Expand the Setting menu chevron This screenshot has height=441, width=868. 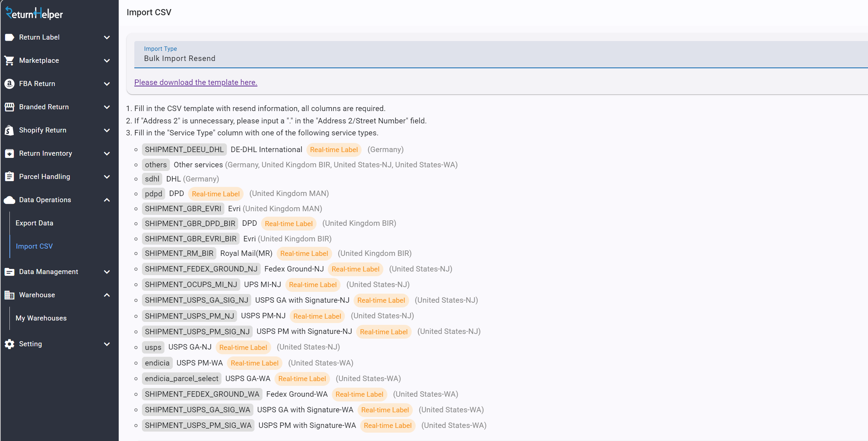[107, 344]
